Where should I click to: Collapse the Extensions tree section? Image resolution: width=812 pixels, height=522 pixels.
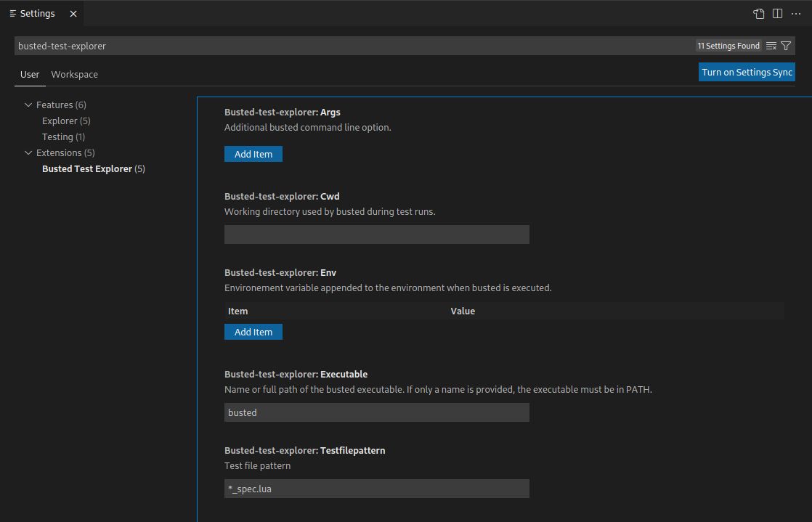tap(28, 152)
